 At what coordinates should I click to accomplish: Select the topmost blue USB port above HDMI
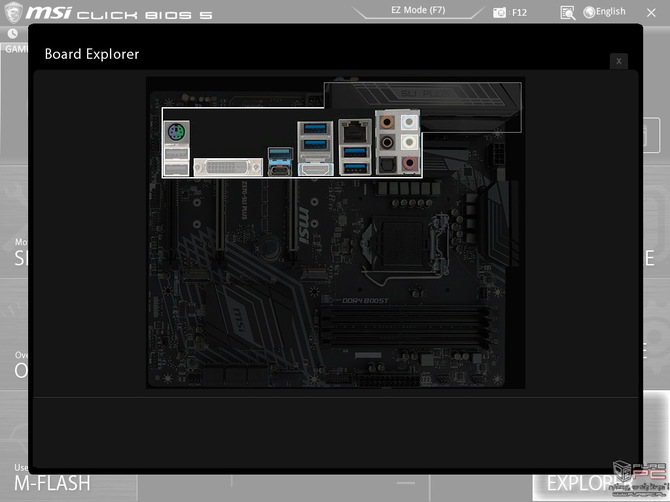coord(315,128)
